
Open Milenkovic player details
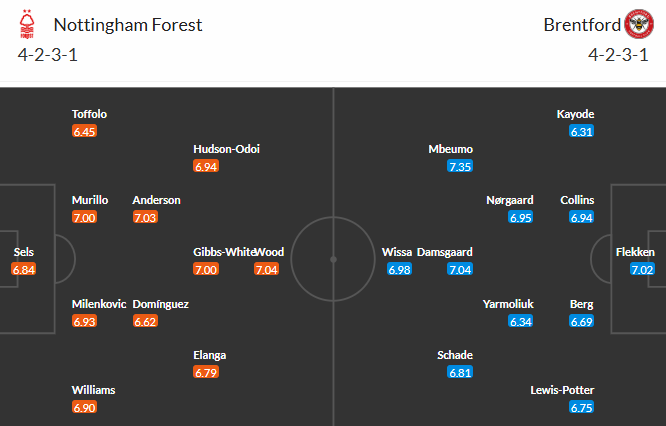pos(99,304)
